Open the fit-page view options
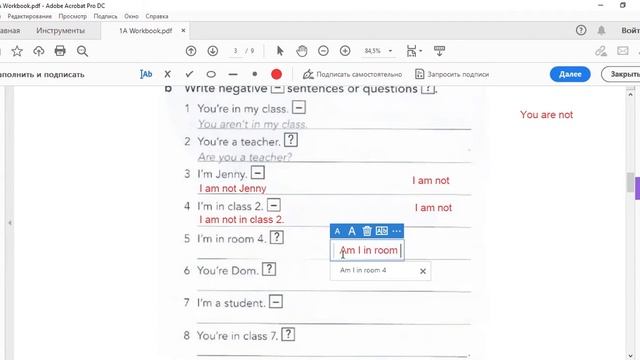The width and height of the screenshot is (640, 360). click(x=414, y=51)
